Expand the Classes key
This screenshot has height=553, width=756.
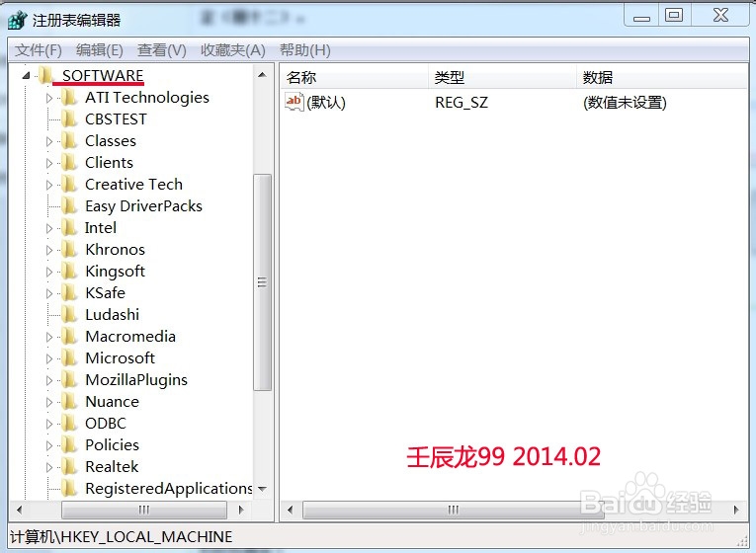tap(49, 141)
